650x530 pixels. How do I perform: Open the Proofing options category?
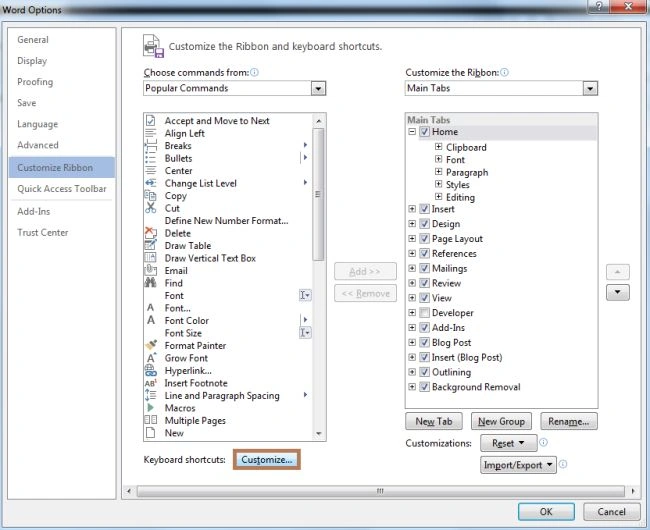point(35,82)
